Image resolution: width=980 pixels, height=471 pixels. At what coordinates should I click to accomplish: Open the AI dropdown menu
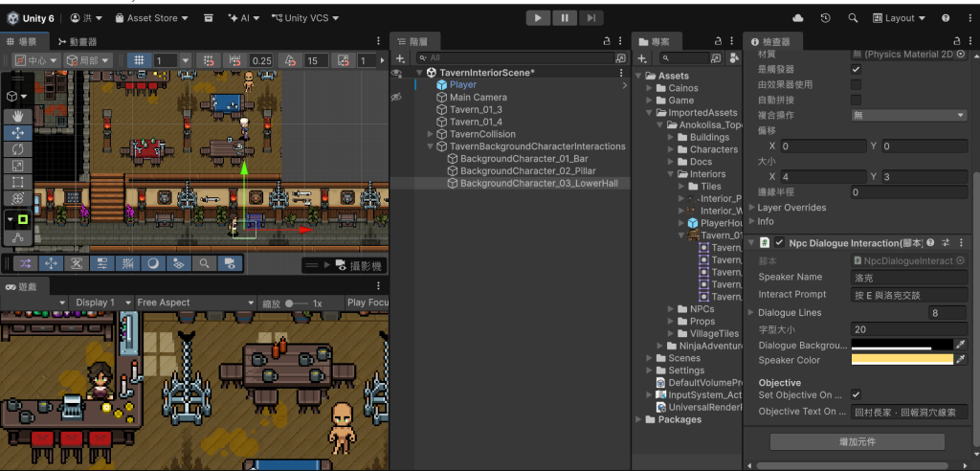244,18
